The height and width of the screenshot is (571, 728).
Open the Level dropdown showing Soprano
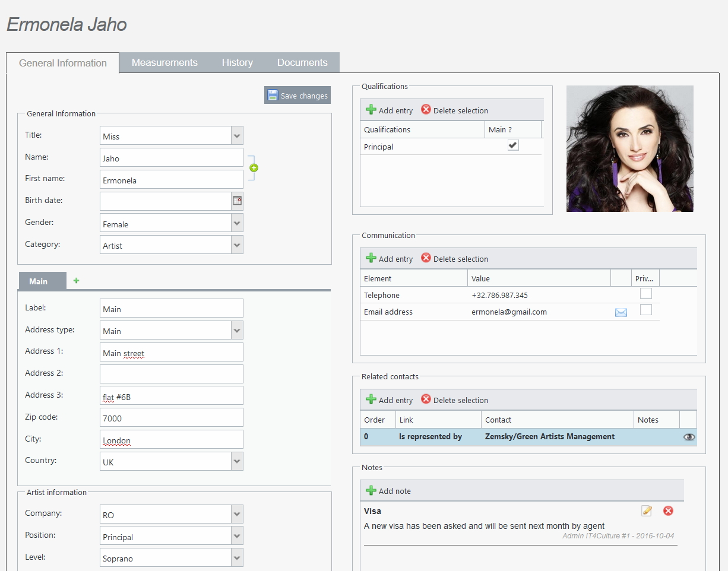237,557
